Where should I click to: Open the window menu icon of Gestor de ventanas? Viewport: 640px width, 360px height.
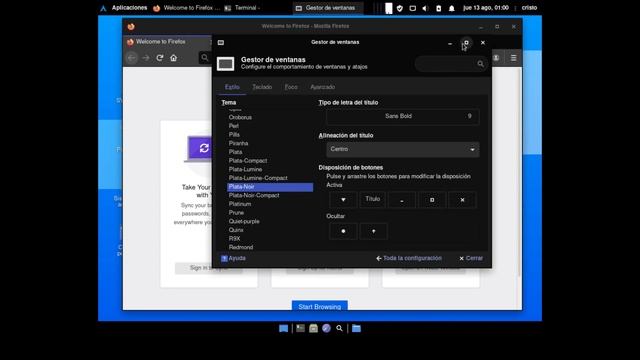(221, 42)
